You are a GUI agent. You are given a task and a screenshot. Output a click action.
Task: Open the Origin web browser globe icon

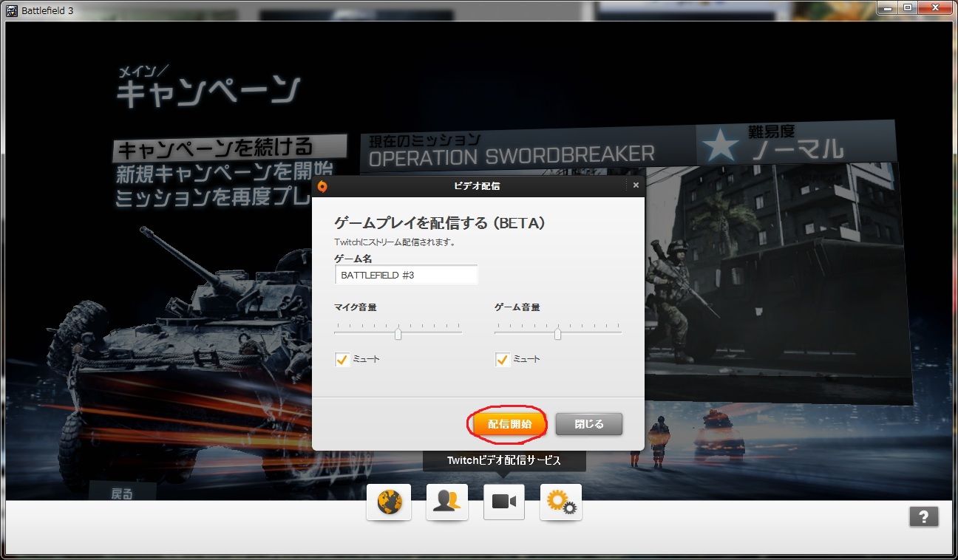(389, 502)
